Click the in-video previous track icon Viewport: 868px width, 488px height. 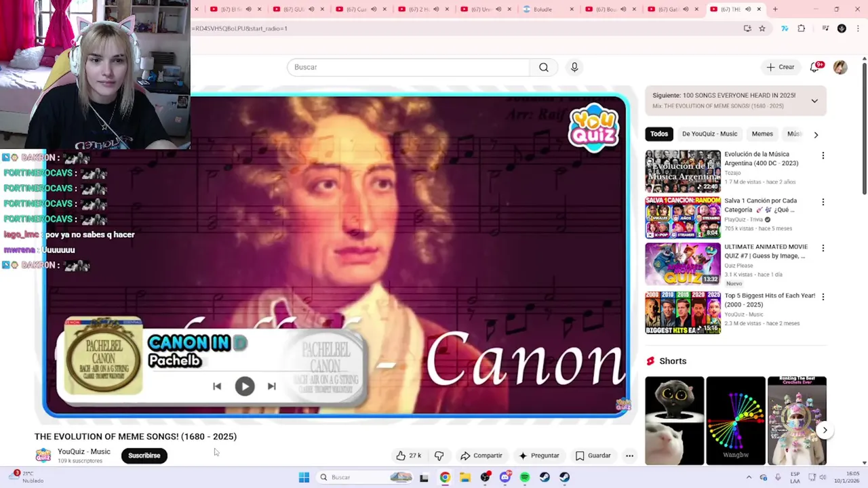click(217, 386)
